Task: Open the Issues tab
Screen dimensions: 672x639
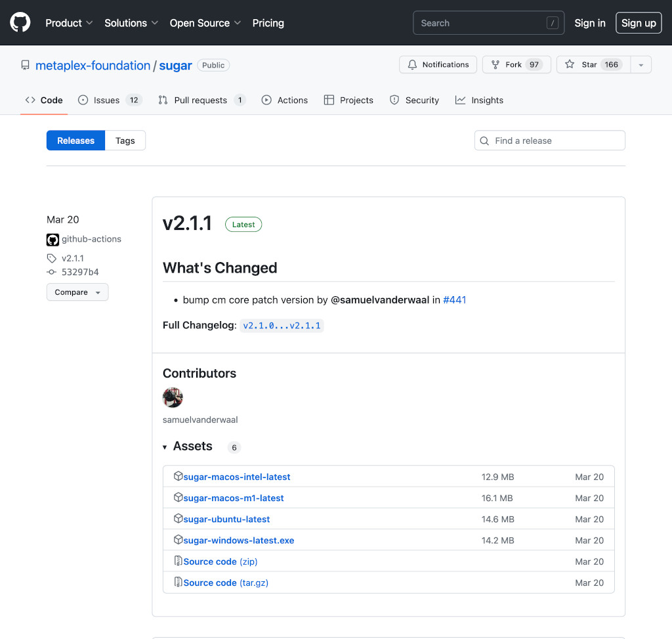Action: click(110, 100)
